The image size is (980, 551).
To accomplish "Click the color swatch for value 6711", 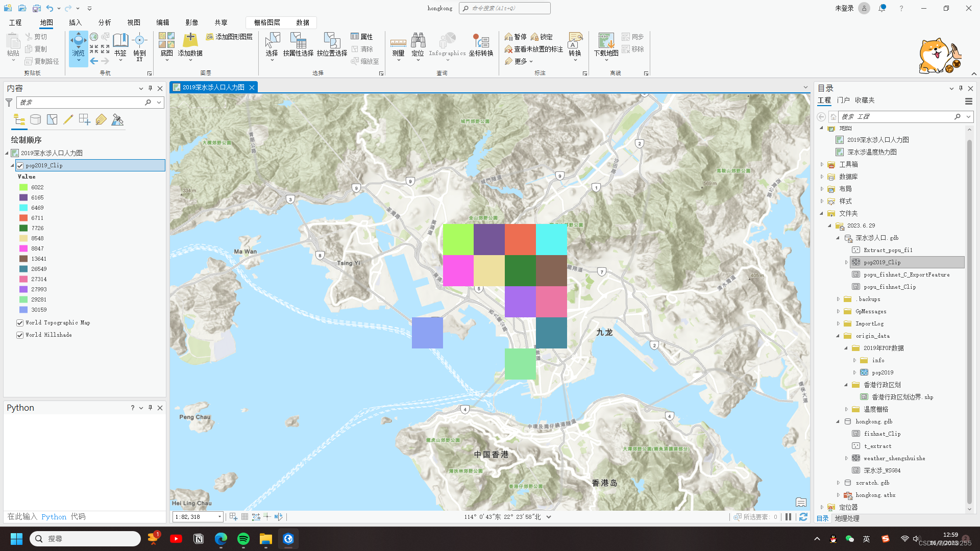I will click(23, 218).
